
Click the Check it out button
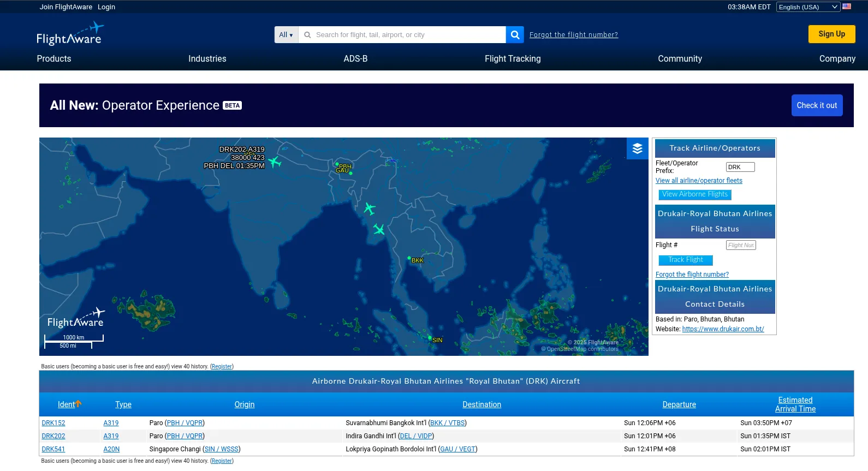pos(817,105)
